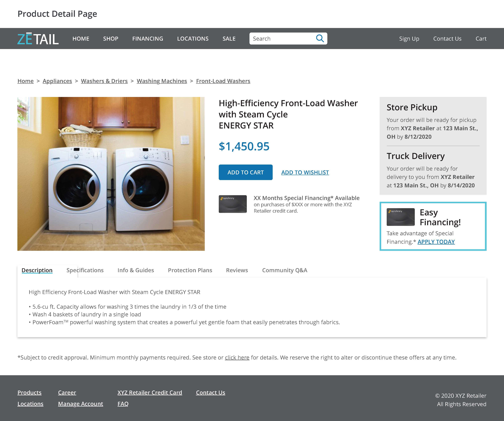The image size is (504, 421).
Task: Open the XYZ Retailer Credit Card footer link
Action: tap(150, 392)
